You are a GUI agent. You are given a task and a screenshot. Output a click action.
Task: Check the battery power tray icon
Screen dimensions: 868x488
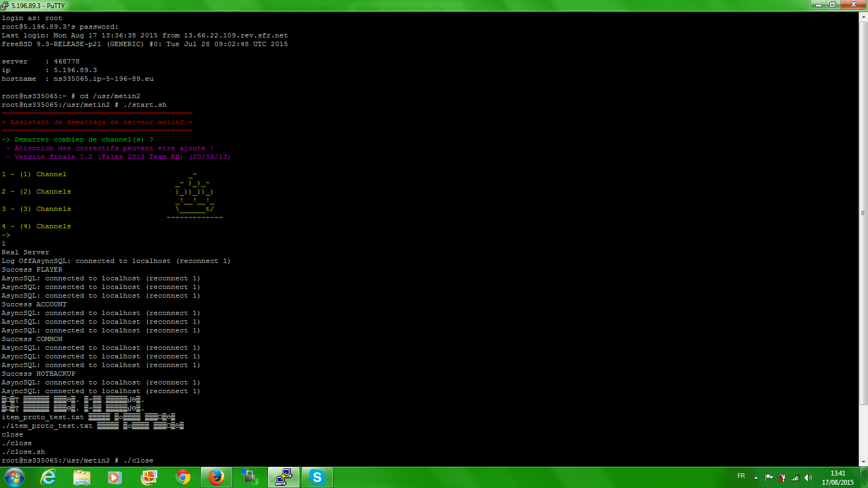782,478
